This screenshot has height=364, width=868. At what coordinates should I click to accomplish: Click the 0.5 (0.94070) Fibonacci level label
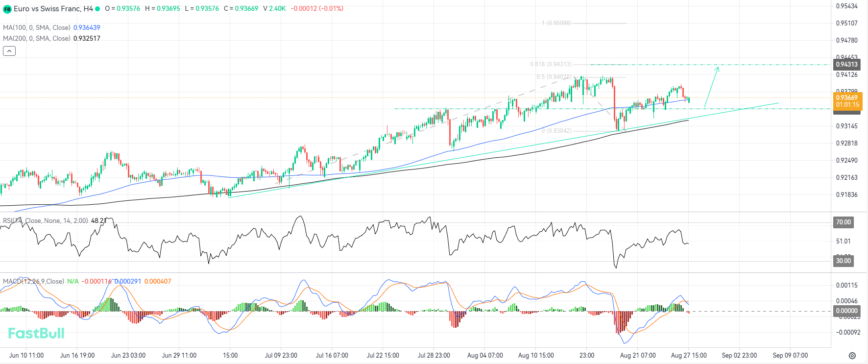[554, 77]
